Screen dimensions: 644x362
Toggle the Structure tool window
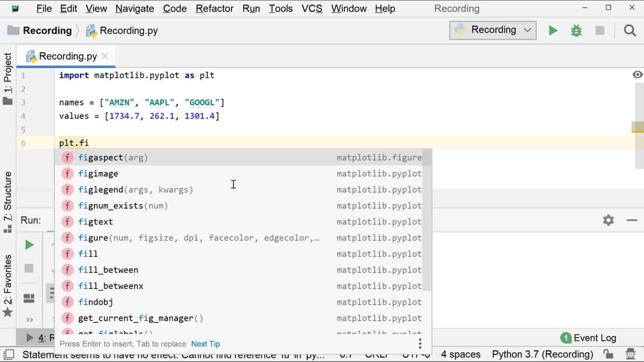[8, 202]
